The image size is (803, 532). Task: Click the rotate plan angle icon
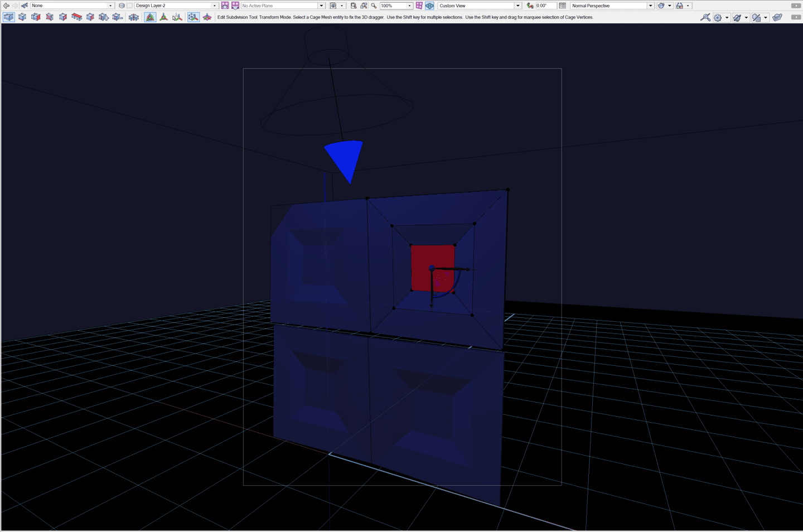(530, 6)
